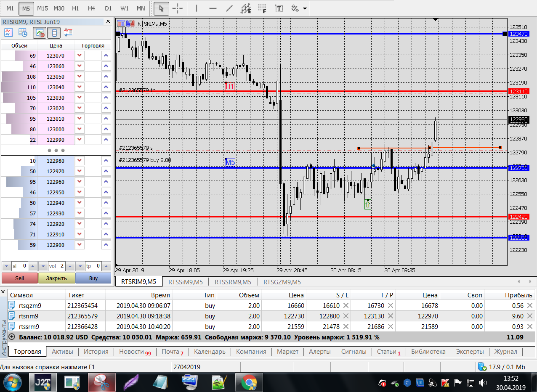The image size is (537, 392).
Task: Open the RTSSRM9,M5 chart tab
Action: [233, 282]
